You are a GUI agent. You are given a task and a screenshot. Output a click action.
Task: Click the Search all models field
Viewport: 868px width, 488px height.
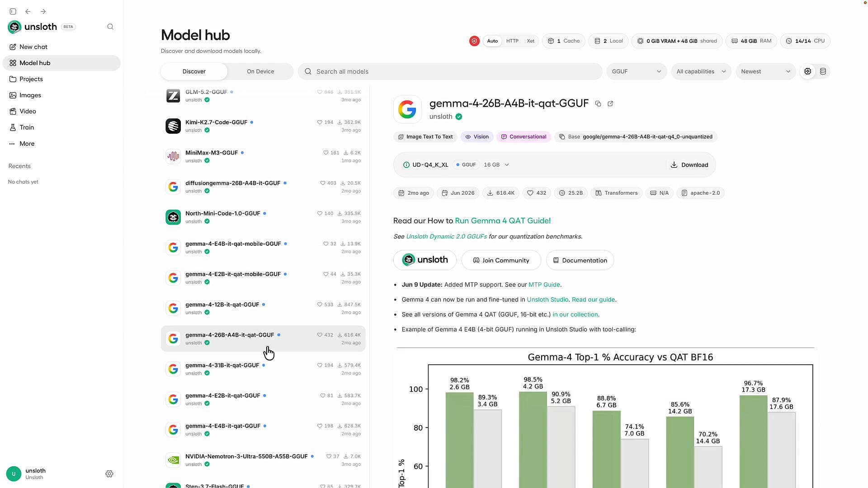450,71
